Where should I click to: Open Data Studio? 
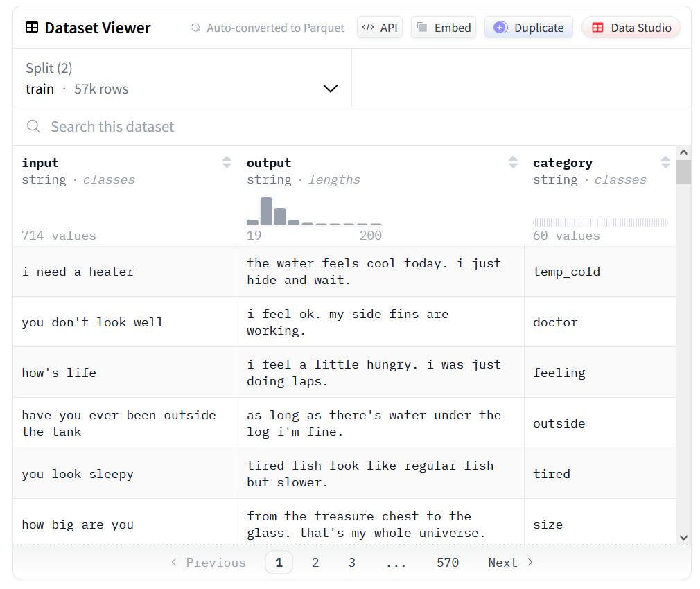click(x=631, y=28)
